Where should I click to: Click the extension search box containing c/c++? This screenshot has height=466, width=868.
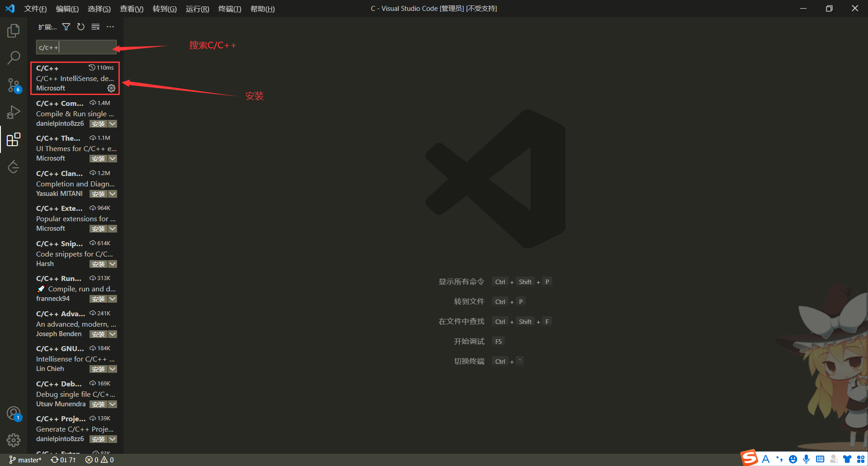pyautogui.click(x=76, y=47)
